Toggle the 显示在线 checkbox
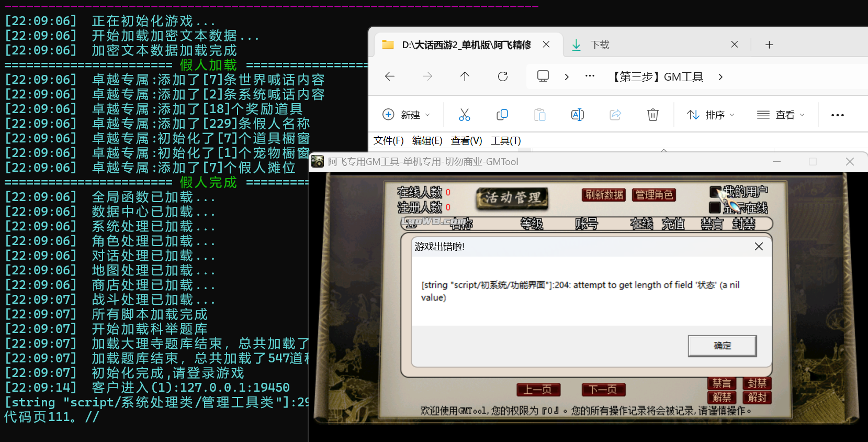Viewport: 868px width, 442px height. [715, 207]
